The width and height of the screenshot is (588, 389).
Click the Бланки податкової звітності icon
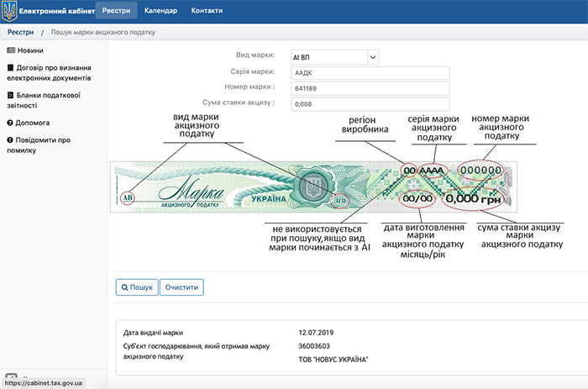coord(10,96)
